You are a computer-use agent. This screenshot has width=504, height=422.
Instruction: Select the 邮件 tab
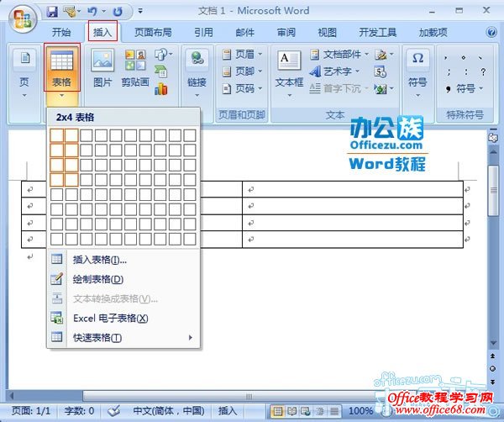pyautogui.click(x=245, y=32)
